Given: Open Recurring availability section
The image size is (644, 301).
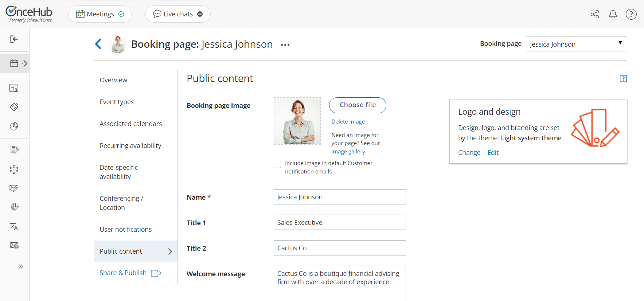Looking at the screenshot, I should click(130, 146).
